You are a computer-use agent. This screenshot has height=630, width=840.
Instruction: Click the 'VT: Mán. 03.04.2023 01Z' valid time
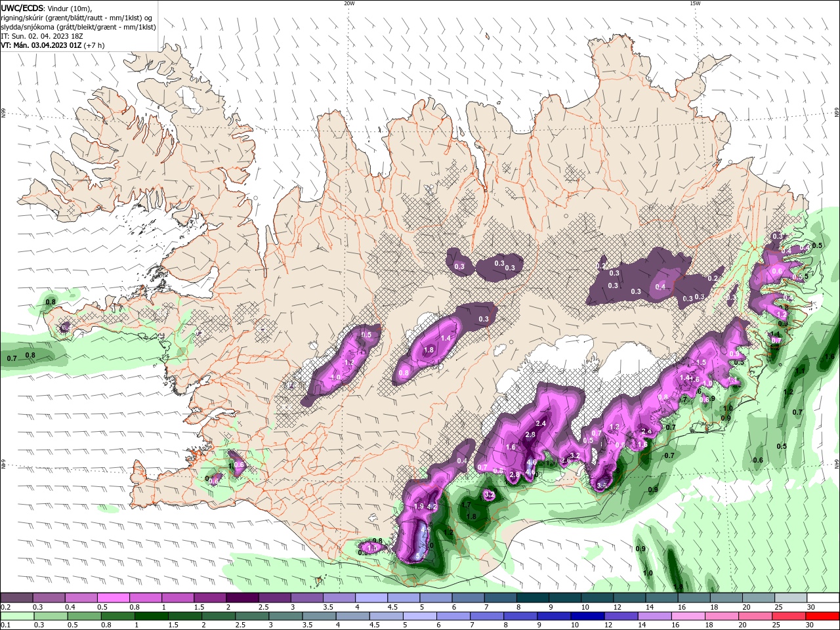tap(41, 45)
